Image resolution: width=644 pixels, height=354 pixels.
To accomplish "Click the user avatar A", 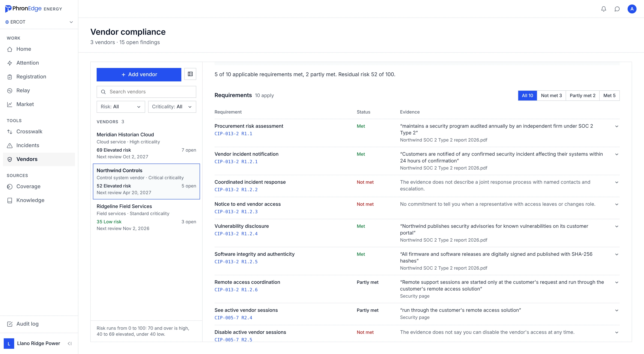I will 632,9.
